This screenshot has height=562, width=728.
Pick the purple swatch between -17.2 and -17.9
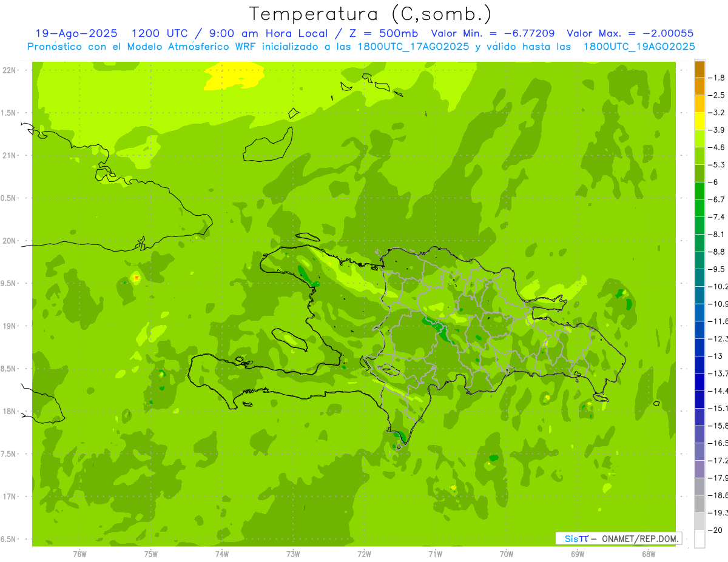pos(699,469)
